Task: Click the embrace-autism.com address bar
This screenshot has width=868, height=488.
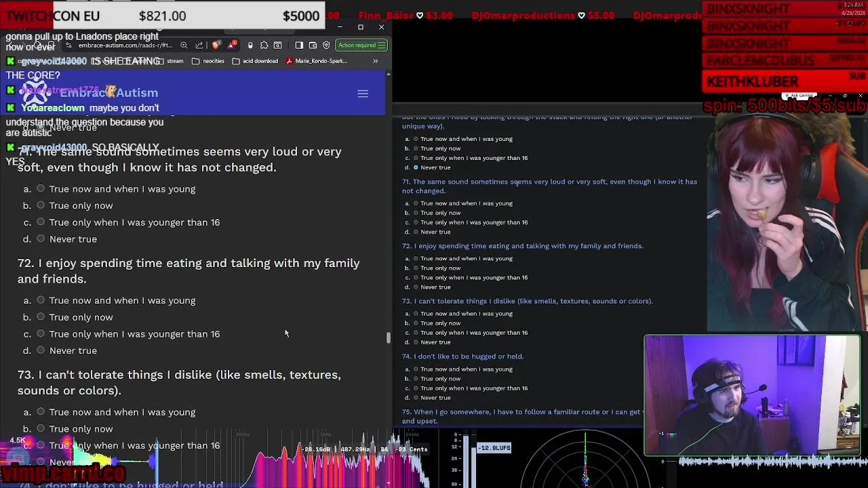Action: click(x=125, y=45)
